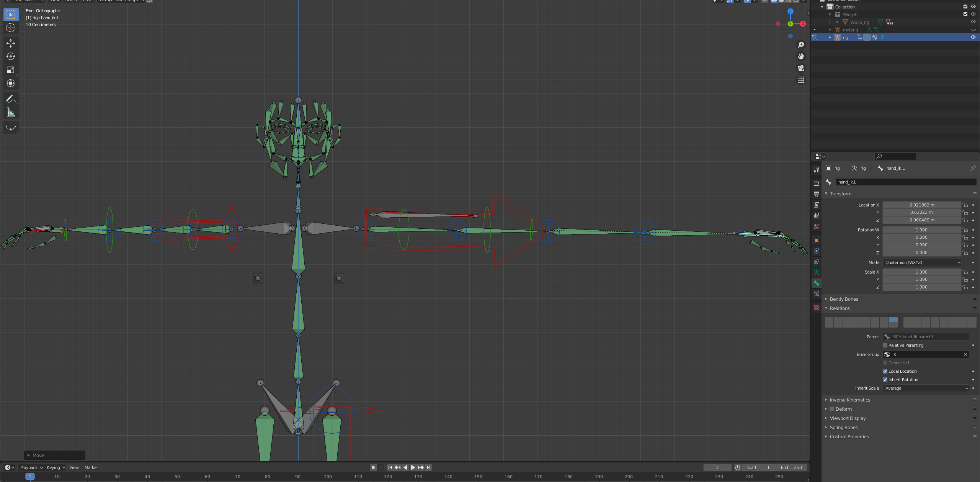Toggle camera view icon

tap(800, 68)
